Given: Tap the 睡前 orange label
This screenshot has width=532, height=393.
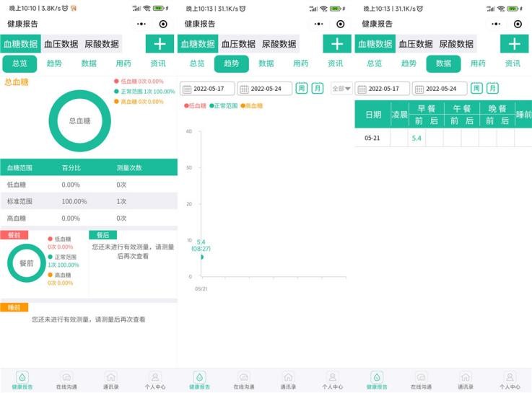Looking at the screenshot, I should (14, 307).
